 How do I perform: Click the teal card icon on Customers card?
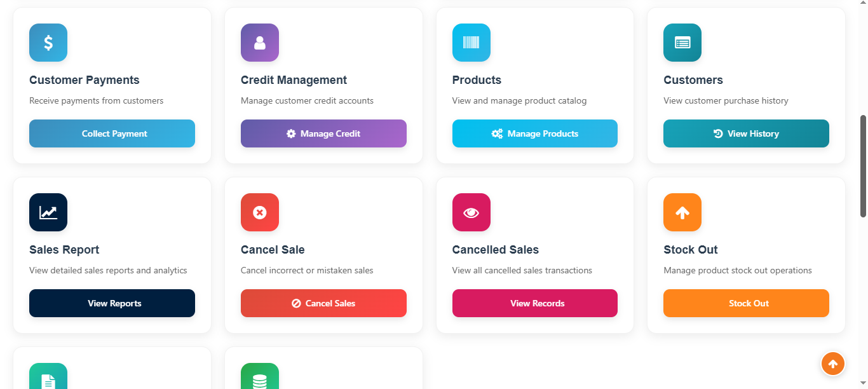(682, 43)
